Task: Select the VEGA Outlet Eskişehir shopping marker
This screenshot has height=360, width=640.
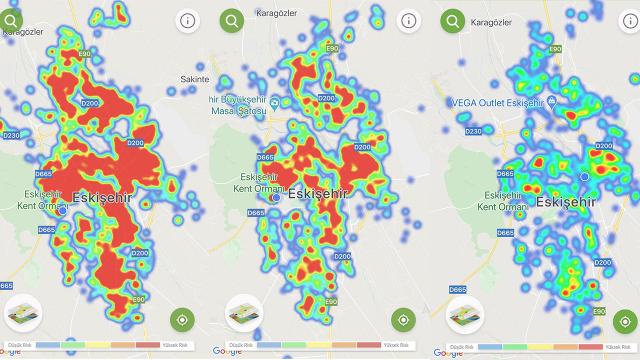Action: point(551,101)
